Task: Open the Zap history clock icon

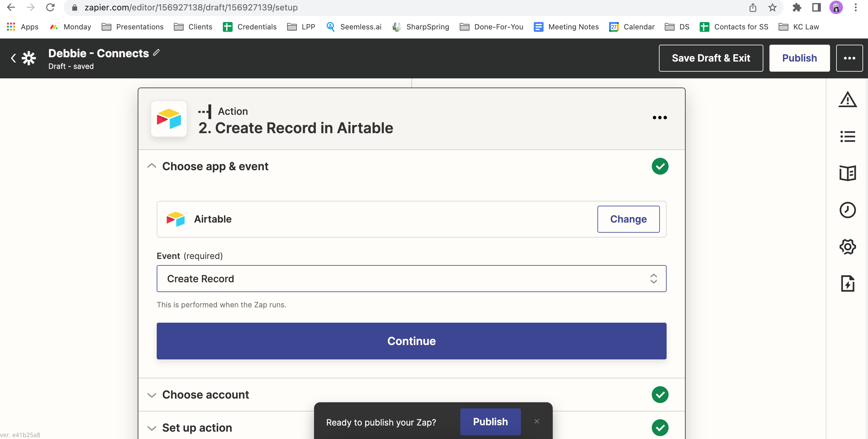Action: point(847,210)
